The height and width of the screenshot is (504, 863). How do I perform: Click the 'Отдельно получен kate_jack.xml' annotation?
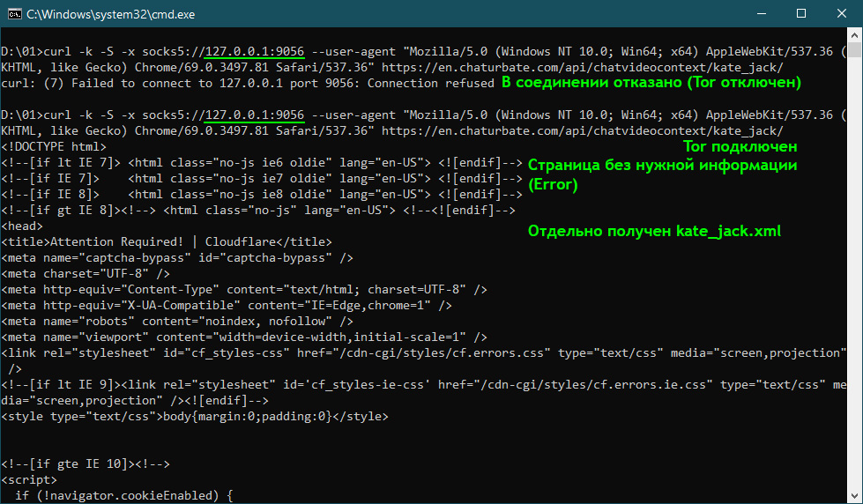654,231
